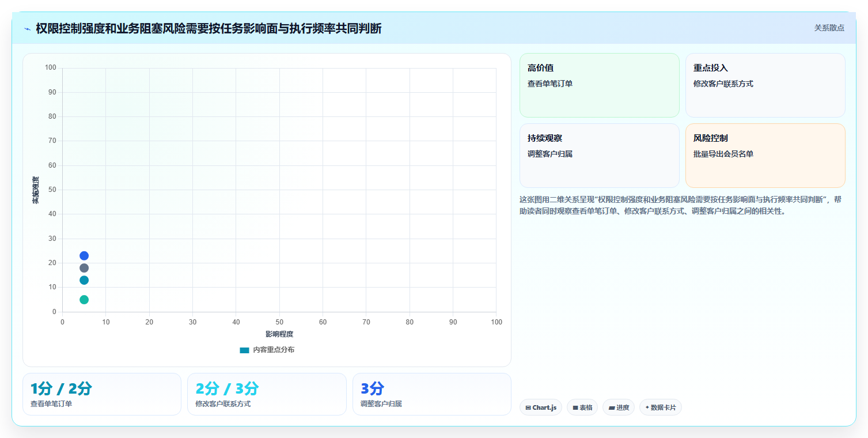The height and width of the screenshot is (438, 868).
Task: Click the 关系散点 label in header
Action: pos(829,28)
